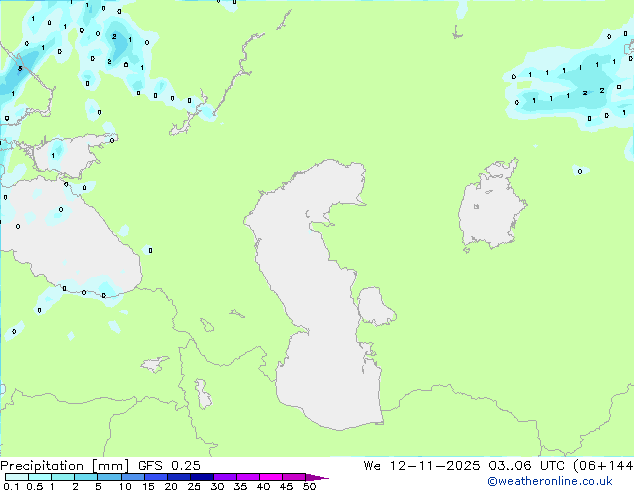Click the 30–35 mm purple legend box
This screenshot has width=634, height=490.
point(224,477)
